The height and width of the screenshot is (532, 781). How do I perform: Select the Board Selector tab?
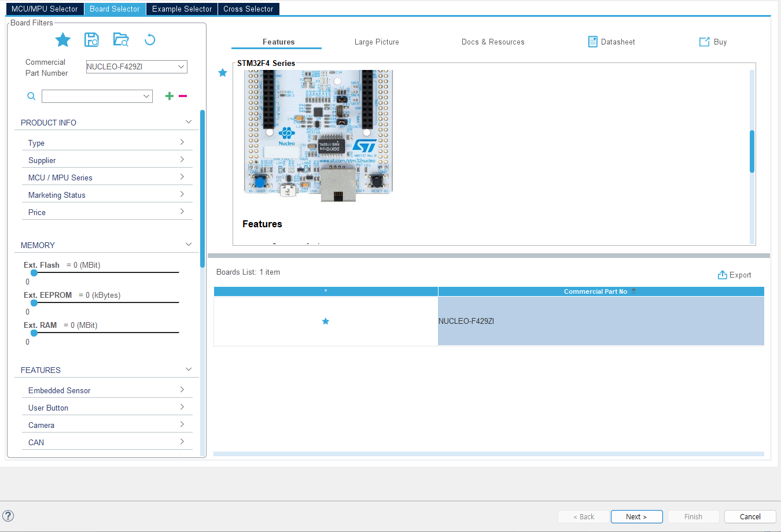click(x=115, y=9)
